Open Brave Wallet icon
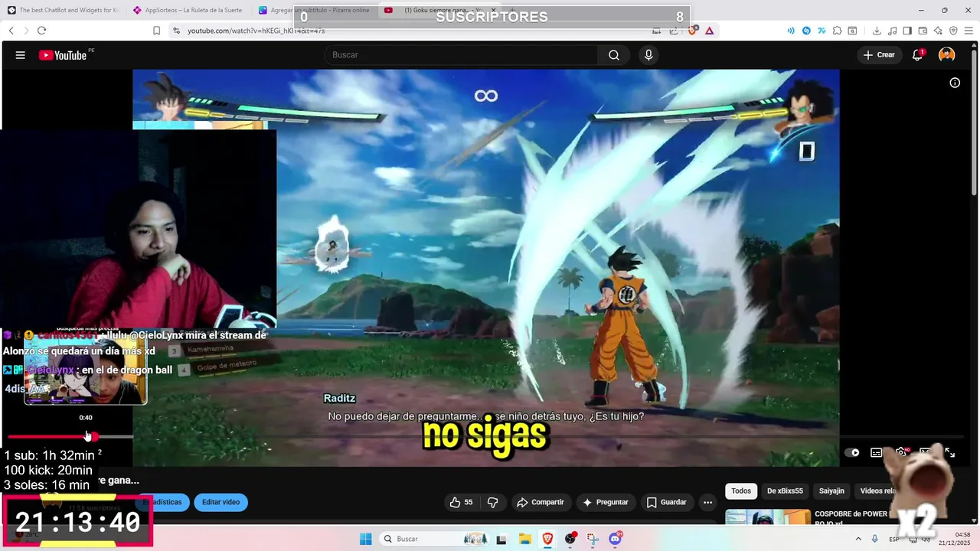980x551 pixels. click(x=923, y=31)
